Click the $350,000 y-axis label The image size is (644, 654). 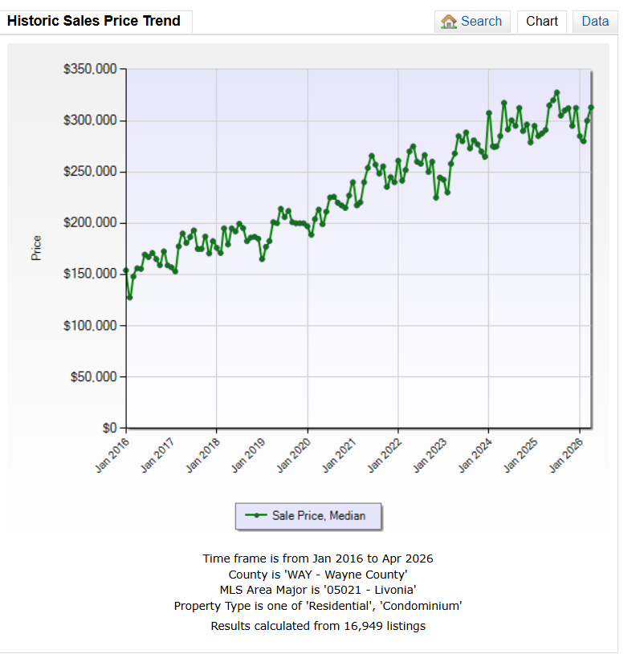(x=90, y=69)
